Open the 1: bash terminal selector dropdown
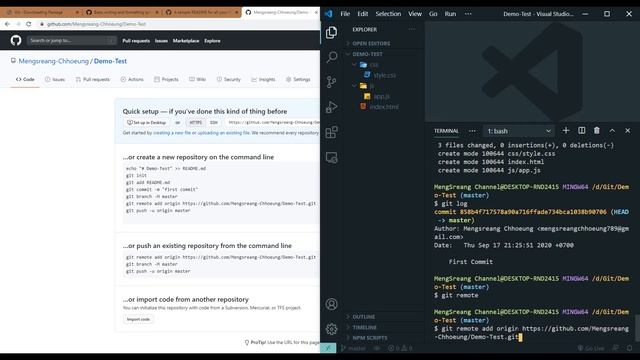The width and height of the screenshot is (640, 360). click(x=519, y=131)
